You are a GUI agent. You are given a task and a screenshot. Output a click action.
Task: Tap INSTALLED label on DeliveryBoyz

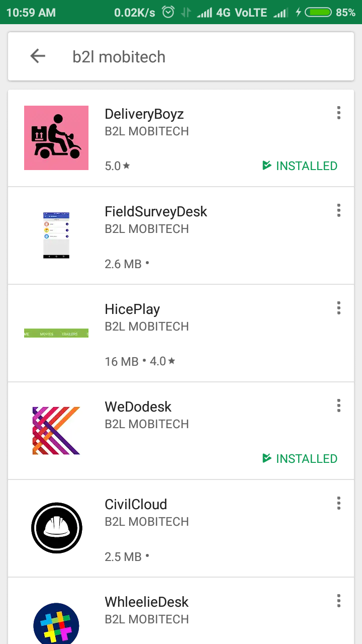click(x=300, y=166)
